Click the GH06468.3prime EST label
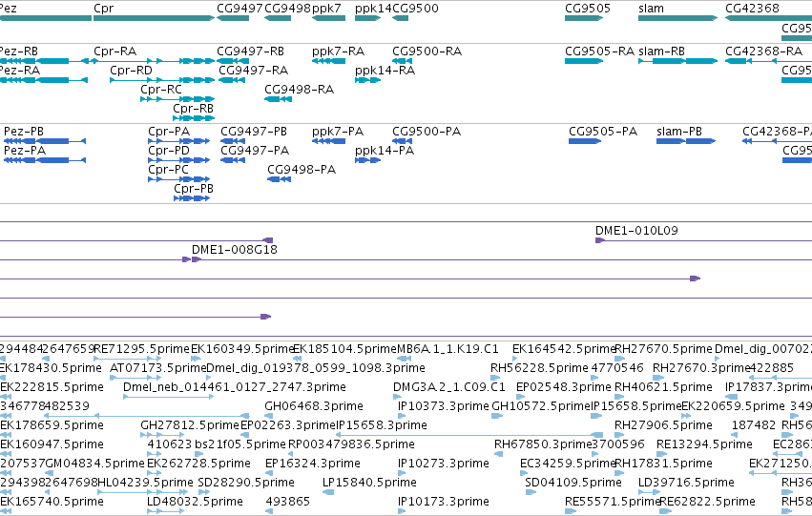The width and height of the screenshot is (812, 516). pos(314,406)
